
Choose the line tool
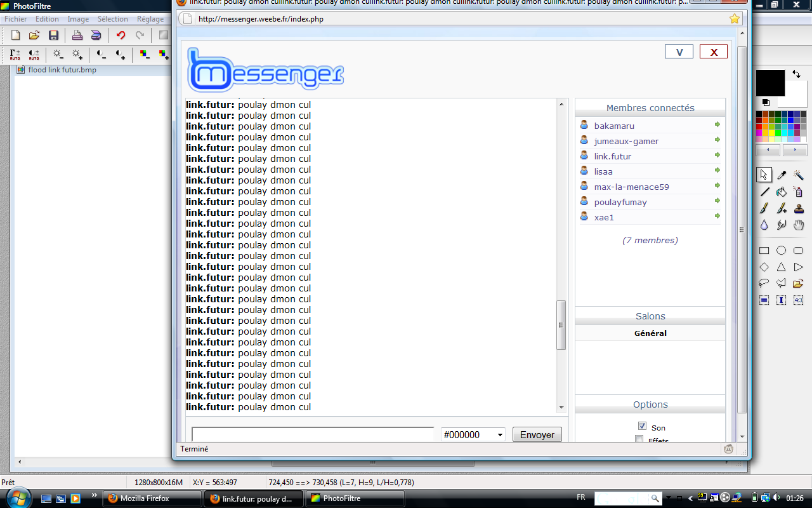(x=764, y=192)
